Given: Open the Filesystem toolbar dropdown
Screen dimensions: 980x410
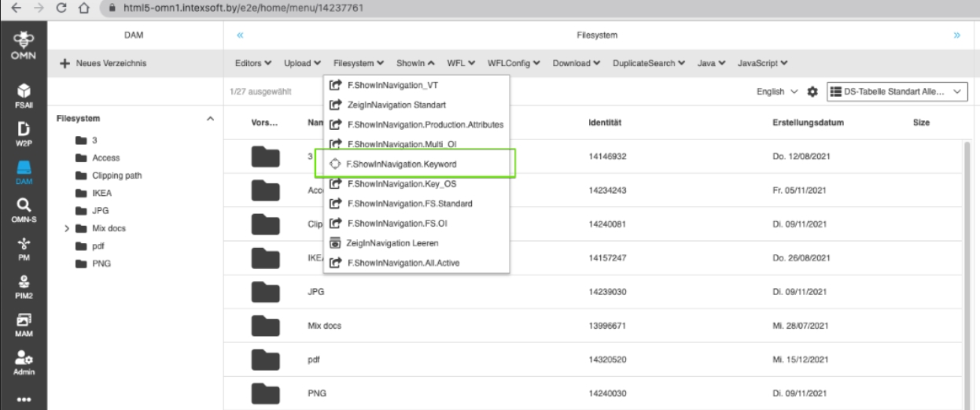Looking at the screenshot, I should [x=359, y=63].
